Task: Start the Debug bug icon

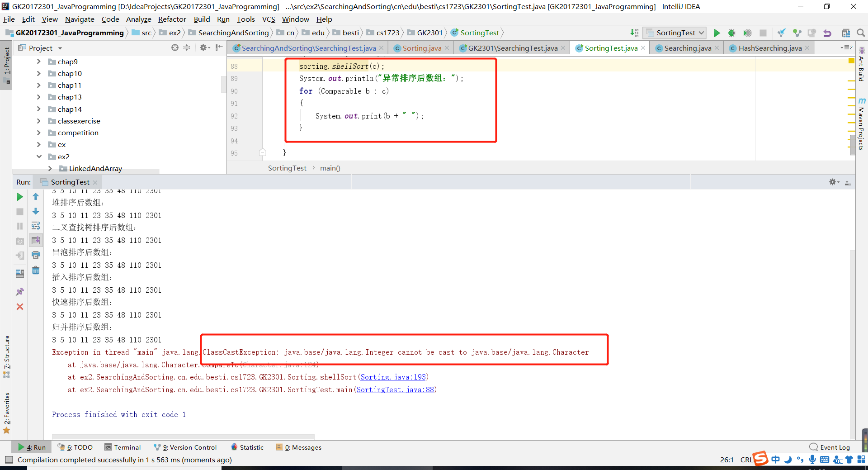Action: [732, 33]
